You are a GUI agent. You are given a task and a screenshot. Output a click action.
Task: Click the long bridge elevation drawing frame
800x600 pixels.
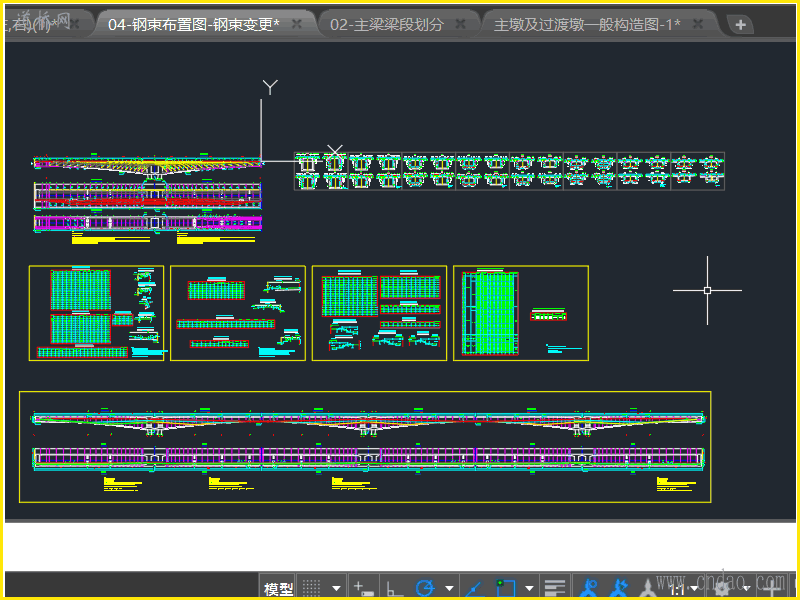point(365,447)
